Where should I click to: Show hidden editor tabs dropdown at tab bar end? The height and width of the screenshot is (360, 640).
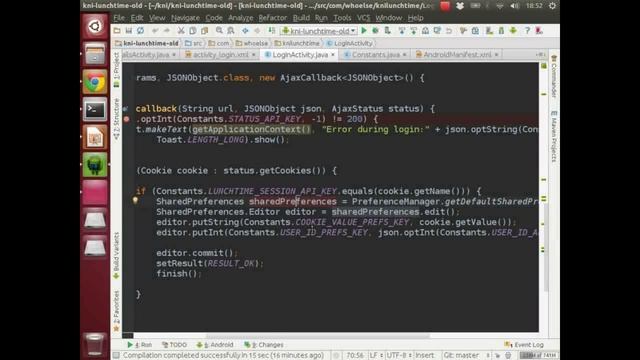tap(540, 54)
